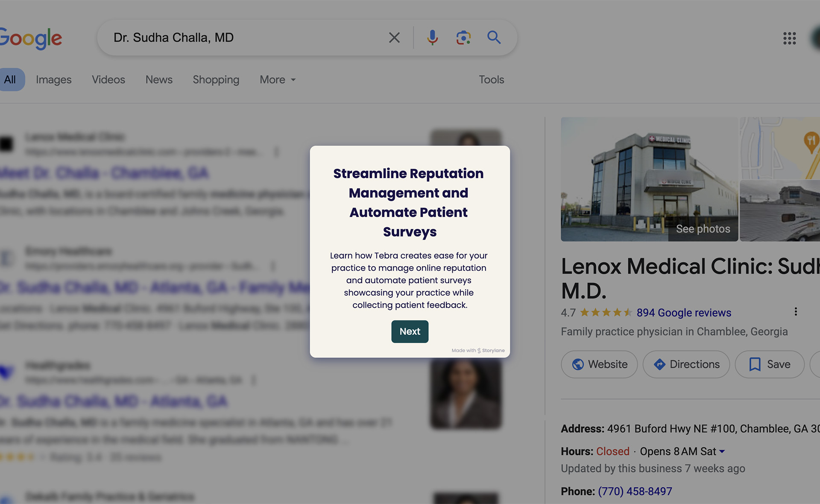Click Next in the Tebra popup
This screenshot has width=820, height=504.
click(x=410, y=331)
